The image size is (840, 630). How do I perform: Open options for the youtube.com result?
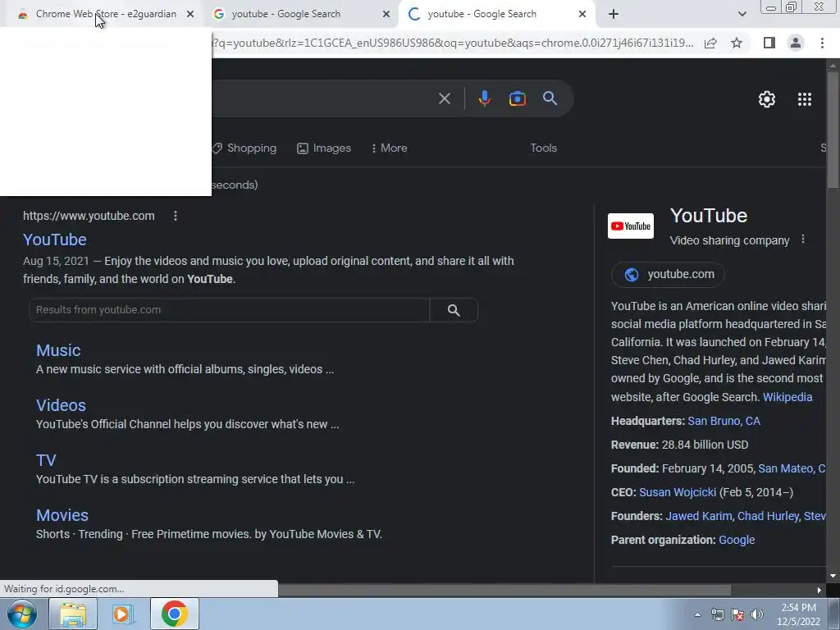pyautogui.click(x=176, y=216)
